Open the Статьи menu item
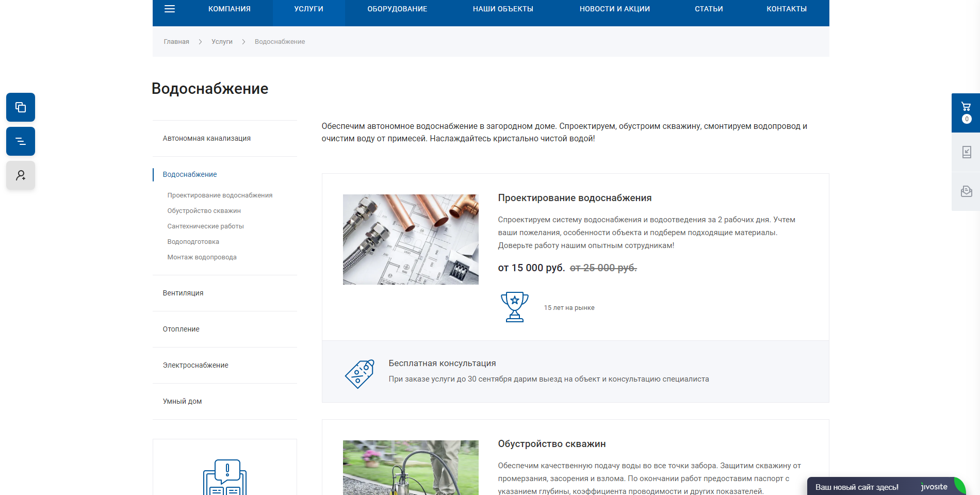The width and height of the screenshot is (980, 495). click(x=709, y=9)
